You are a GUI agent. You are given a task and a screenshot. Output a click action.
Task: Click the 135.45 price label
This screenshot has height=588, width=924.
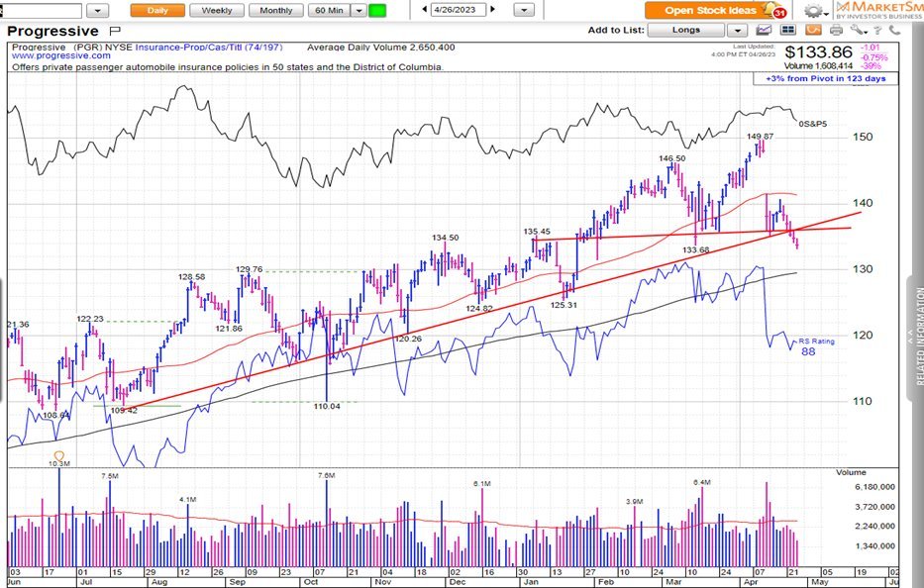pyautogui.click(x=537, y=232)
